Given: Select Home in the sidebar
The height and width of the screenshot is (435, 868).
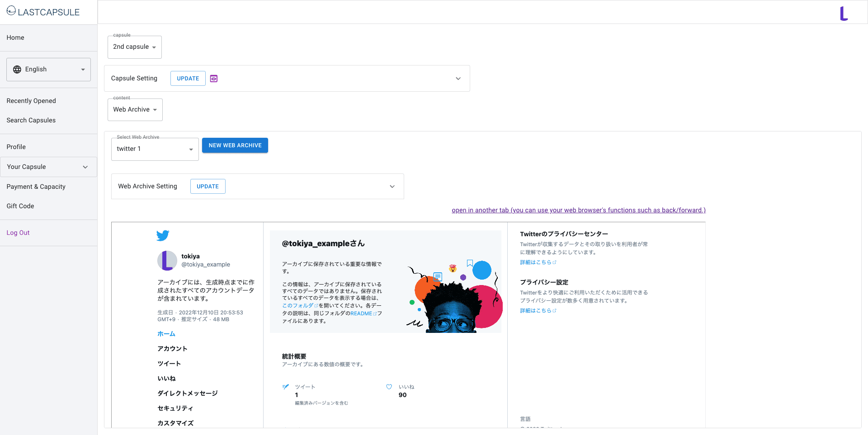Looking at the screenshot, I should coord(15,37).
